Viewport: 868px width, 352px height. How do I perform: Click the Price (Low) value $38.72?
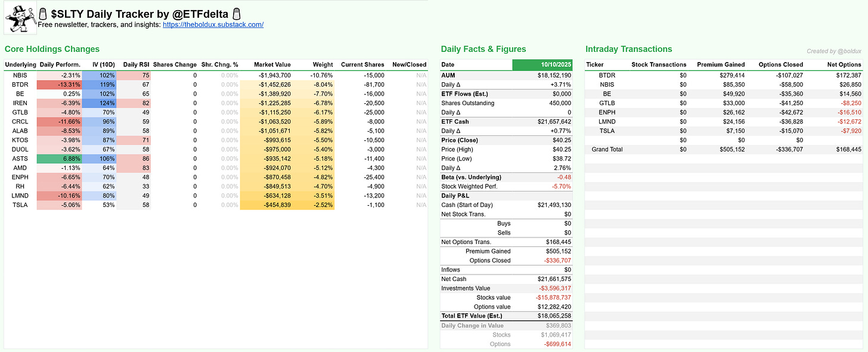coord(562,159)
